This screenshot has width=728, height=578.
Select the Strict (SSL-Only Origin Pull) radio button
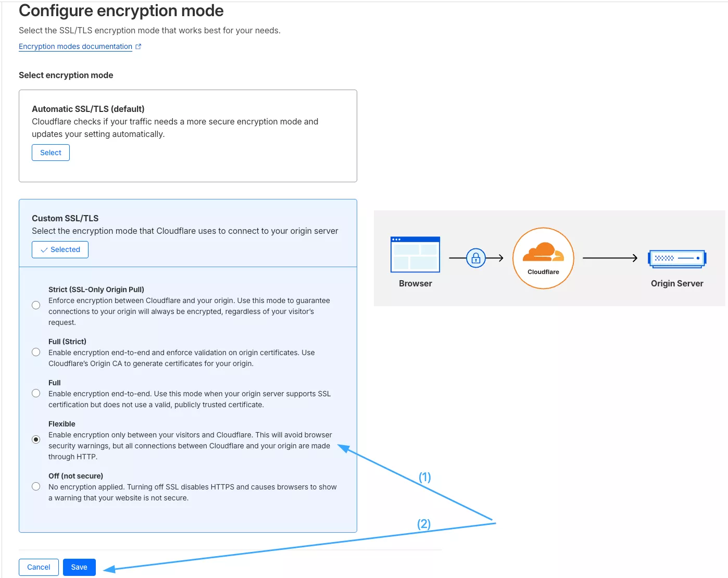pos(36,305)
